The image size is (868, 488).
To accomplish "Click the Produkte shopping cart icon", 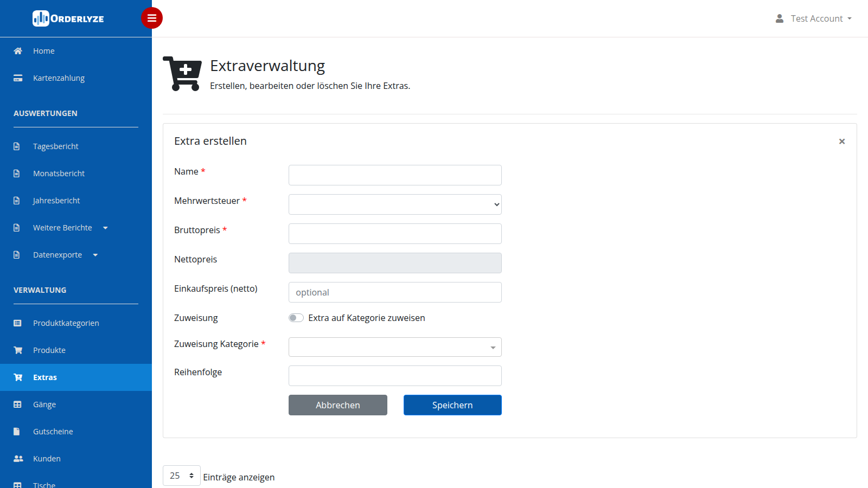I will coord(18,350).
